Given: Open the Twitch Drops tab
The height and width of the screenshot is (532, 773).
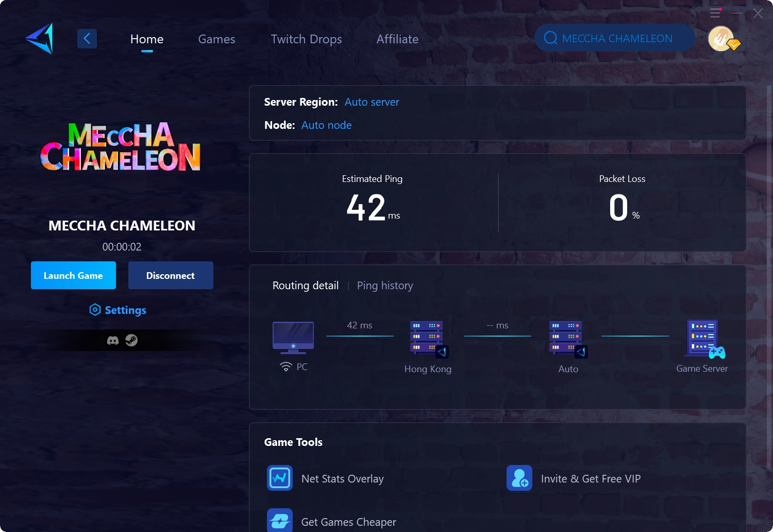Looking at the screenshot, I should (306, 39).
